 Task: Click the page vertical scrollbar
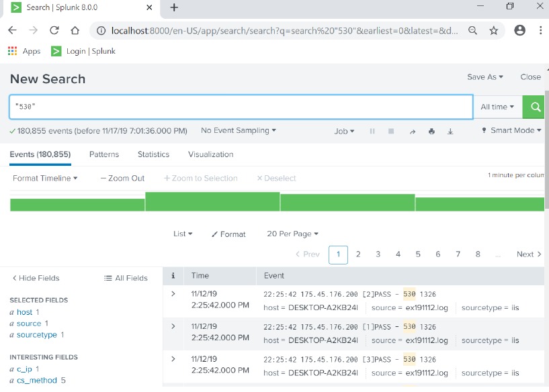(547, 148)
